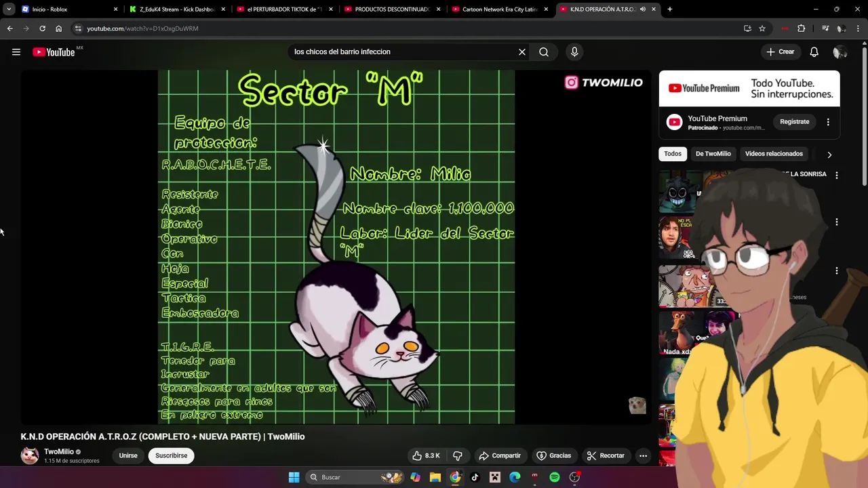868x488 pixels.
Task: Reload the current page
Action: 42,28
